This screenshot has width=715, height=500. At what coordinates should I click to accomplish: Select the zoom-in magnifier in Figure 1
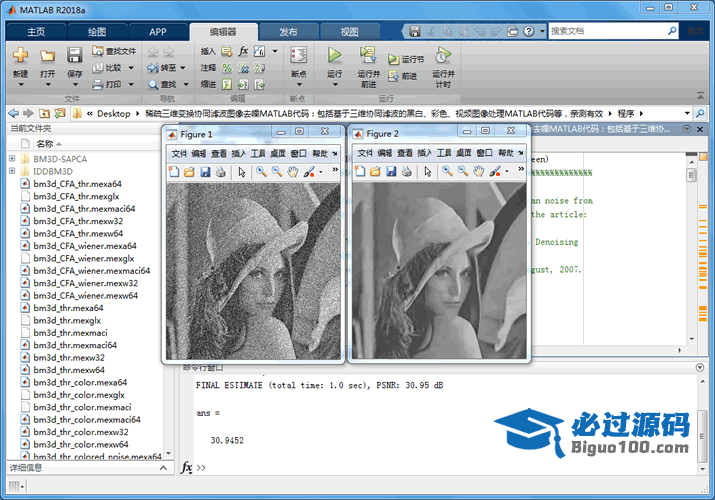(261, 172)
